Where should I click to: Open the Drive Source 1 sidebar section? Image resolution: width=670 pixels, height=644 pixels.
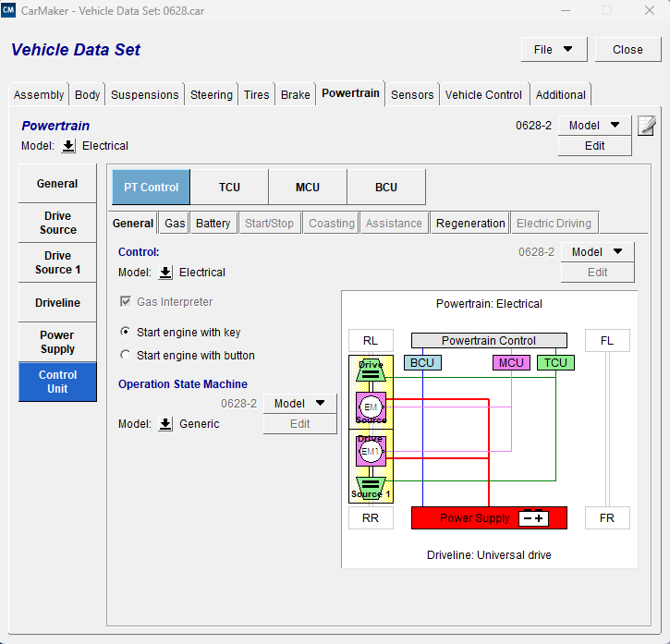pos(57,262)
